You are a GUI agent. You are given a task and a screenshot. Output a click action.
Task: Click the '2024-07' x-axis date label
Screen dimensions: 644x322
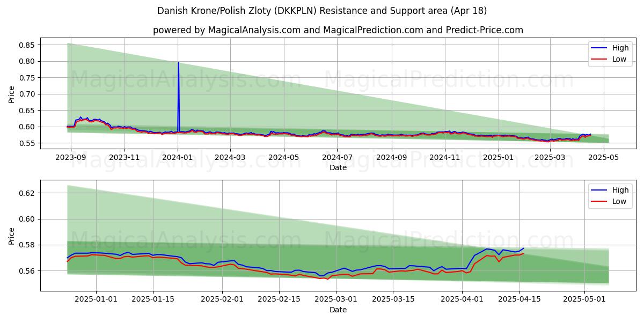tap(337, 157)
